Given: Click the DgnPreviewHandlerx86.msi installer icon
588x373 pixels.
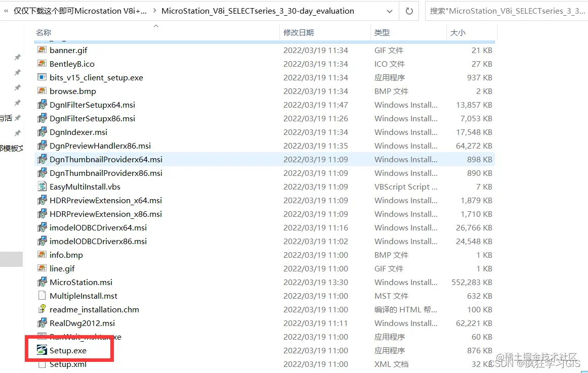Looking at the screenshot, I should click(x=42, y=146).
